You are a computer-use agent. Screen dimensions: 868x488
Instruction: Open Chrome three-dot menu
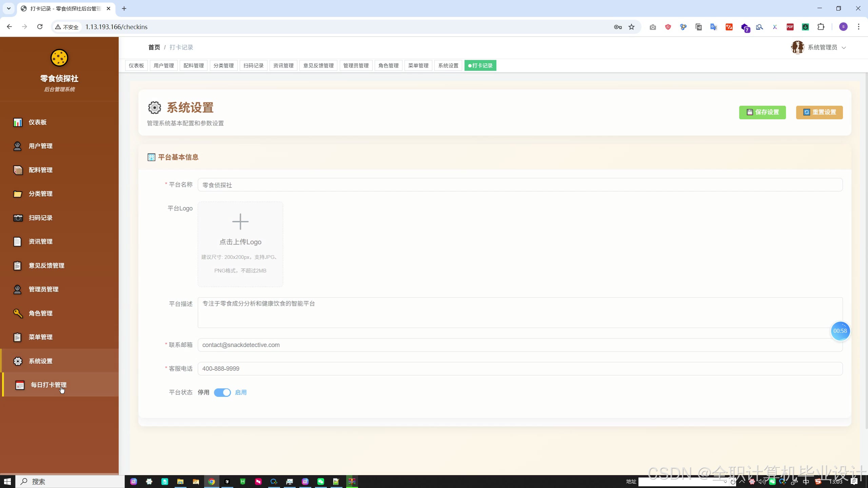(859, 27)
